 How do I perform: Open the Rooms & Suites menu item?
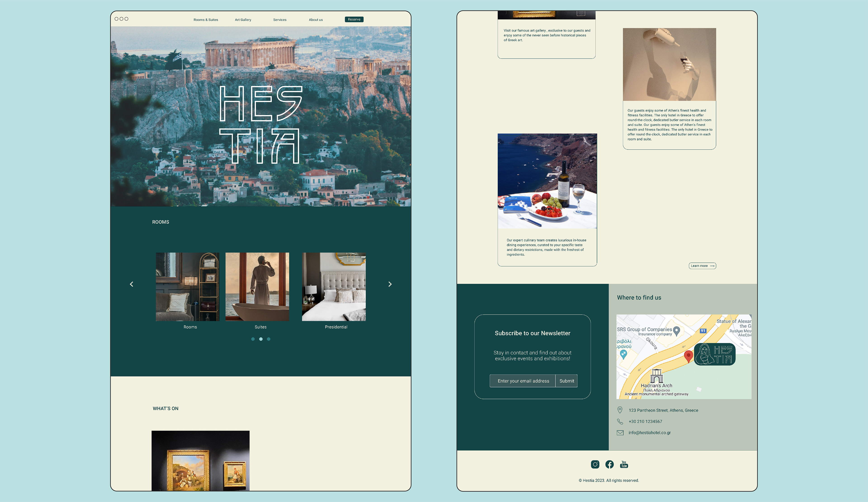pos(206,20)
